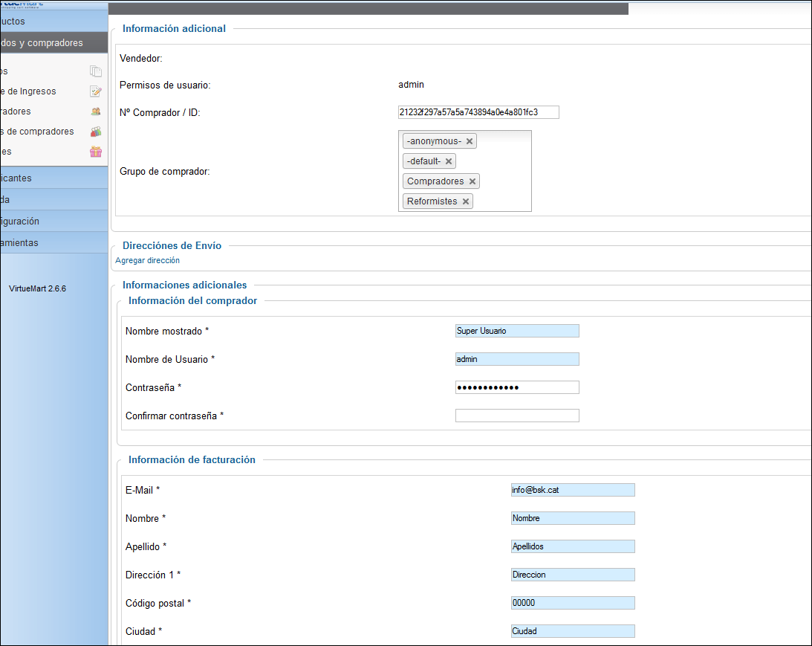812x646 pixels.
Task: Expand the 'uctos' sidebar section
Action: pos(53,22)
